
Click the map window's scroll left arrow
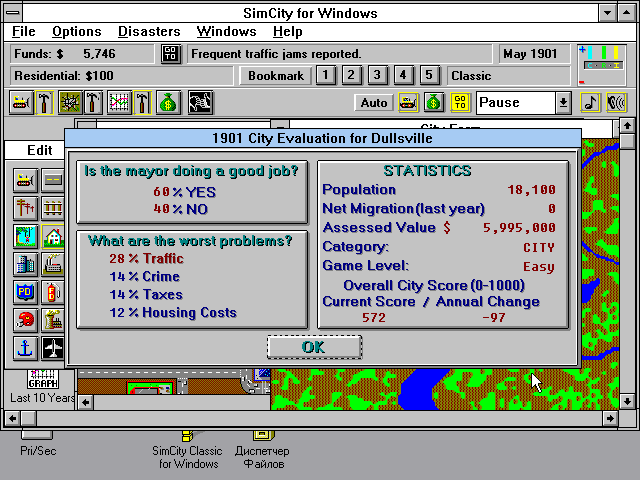click(85, 402)
